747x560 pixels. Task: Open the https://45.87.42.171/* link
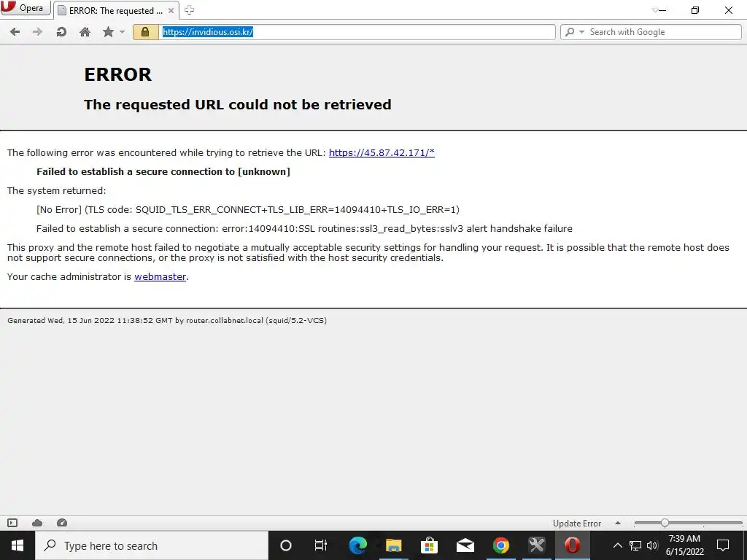tap(382, 153)
